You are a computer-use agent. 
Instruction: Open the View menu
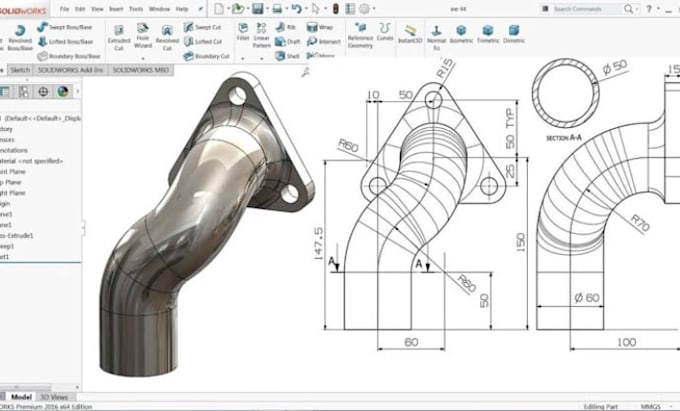tap(97, 9)
